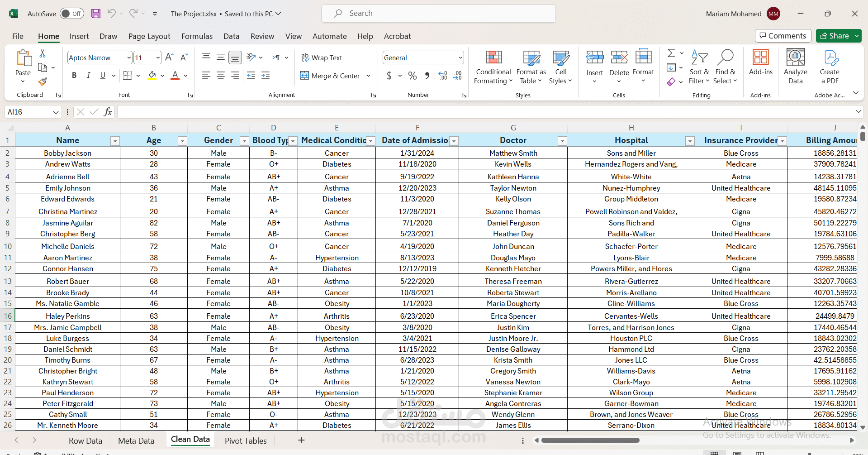Screen dimensions: 868x455
Task: Open the Gender column filter dropdown
Action: tap(244, 141)
